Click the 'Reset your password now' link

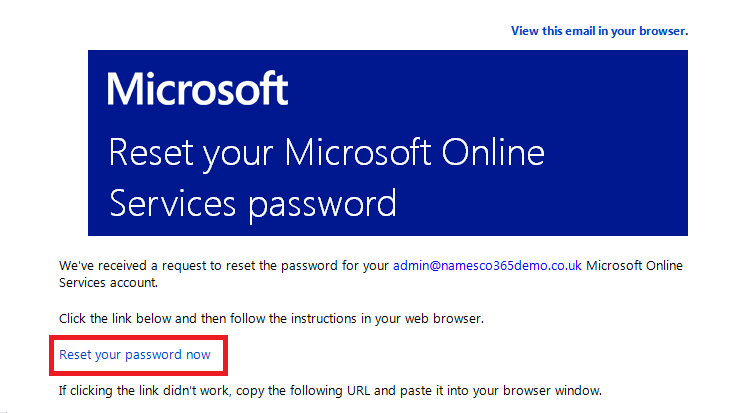(x=134, y=355)
